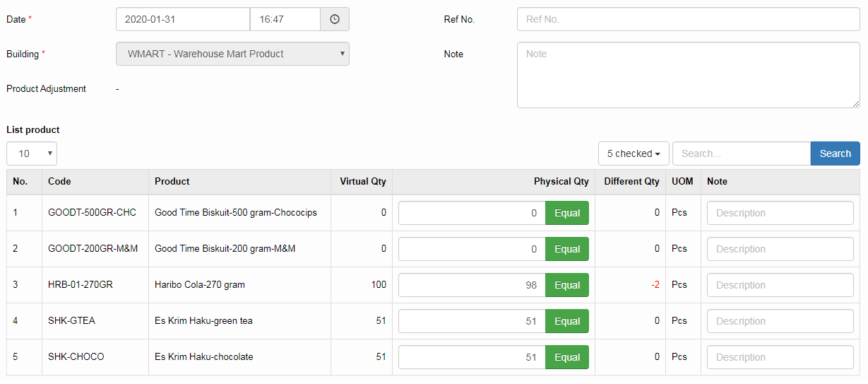Click Equal button for Haribo Cola row
This screenshot has width=868, height=384.
566,285
